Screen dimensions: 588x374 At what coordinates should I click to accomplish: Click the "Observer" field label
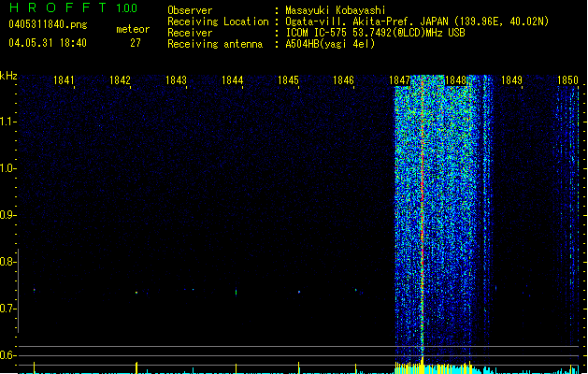(x=190, y=10)
